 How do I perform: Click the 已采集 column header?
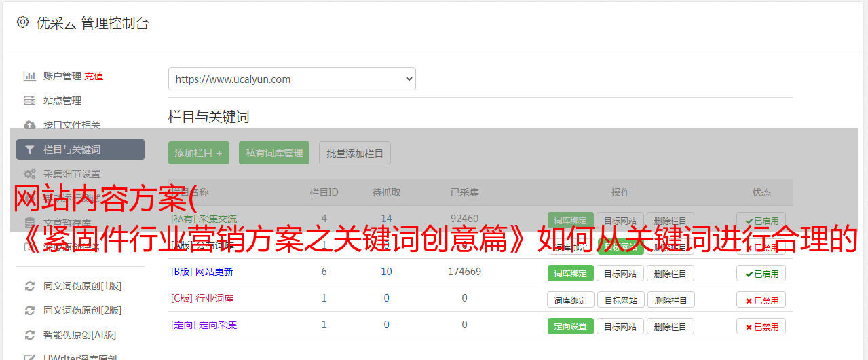point(464,192)
